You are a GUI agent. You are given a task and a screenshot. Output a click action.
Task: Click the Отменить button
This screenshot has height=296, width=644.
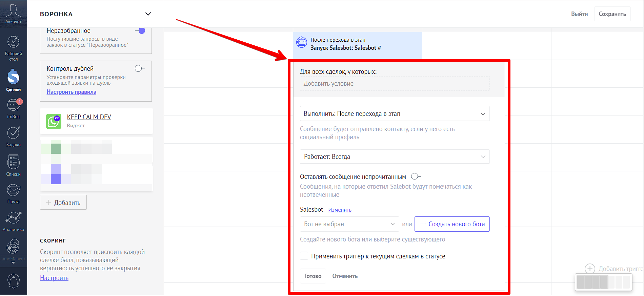point(345,276)
